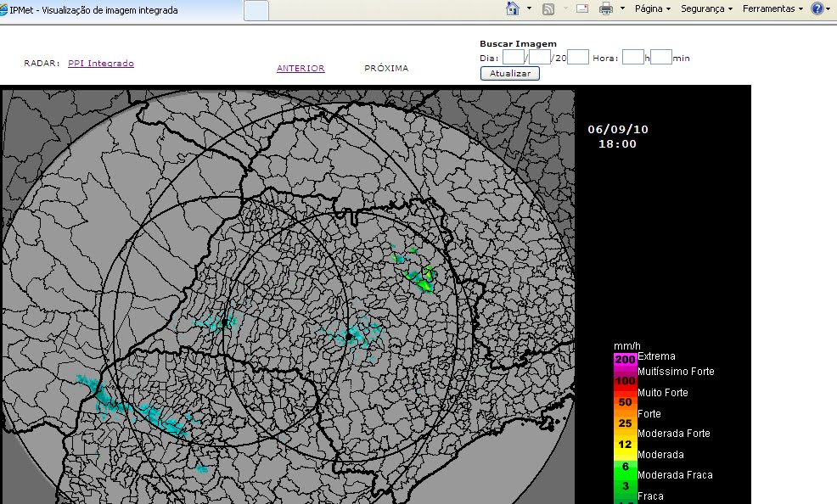Click the Hora hour input field
The width and height of the screenshot is (837, 504).
[x=633, y=57]
